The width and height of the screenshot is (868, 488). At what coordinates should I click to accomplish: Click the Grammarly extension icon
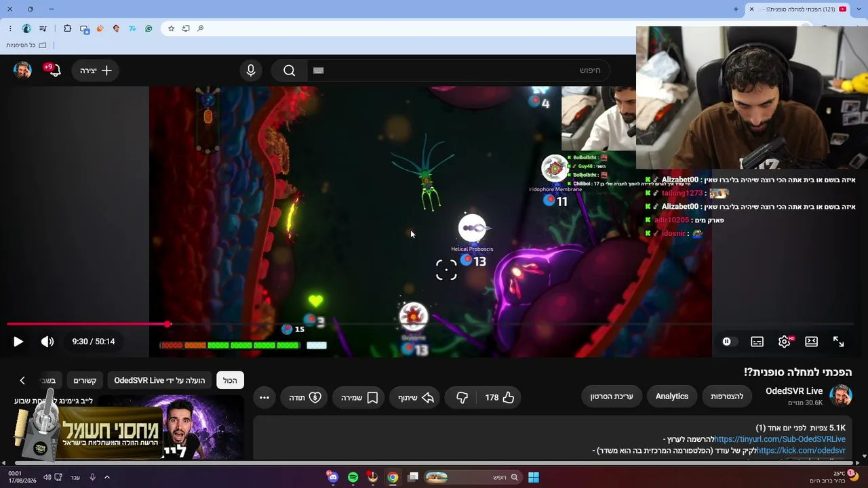point(149,28)
